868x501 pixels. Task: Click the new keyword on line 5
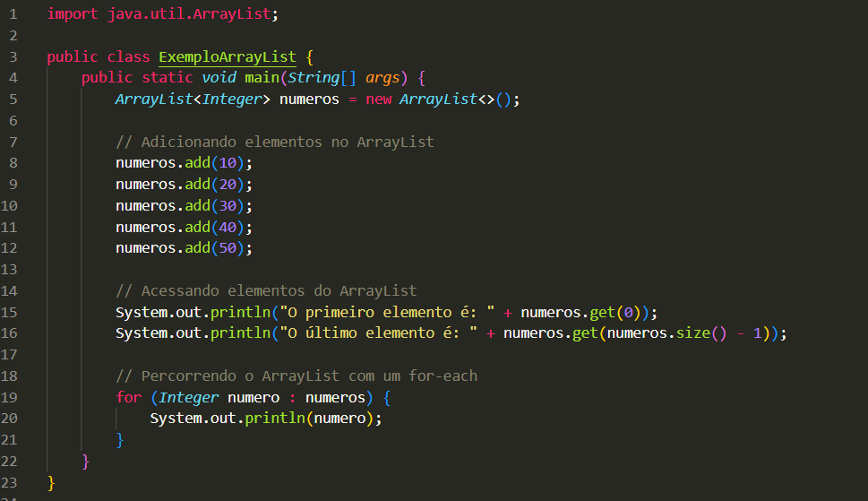[378, 99]
